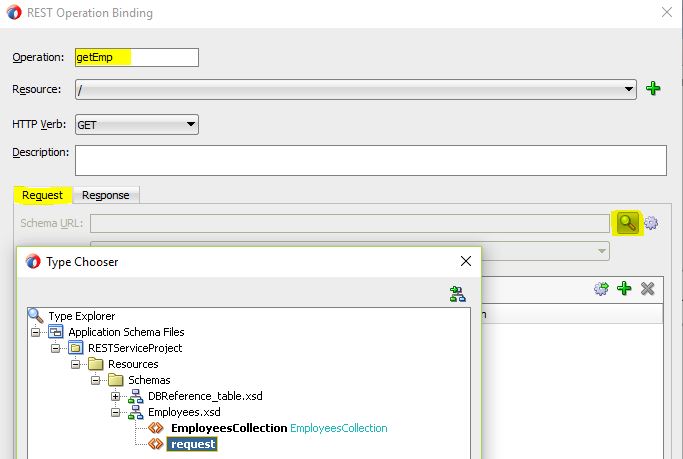Click the Operation name field

pyautogui.click(x=137, y=57)
